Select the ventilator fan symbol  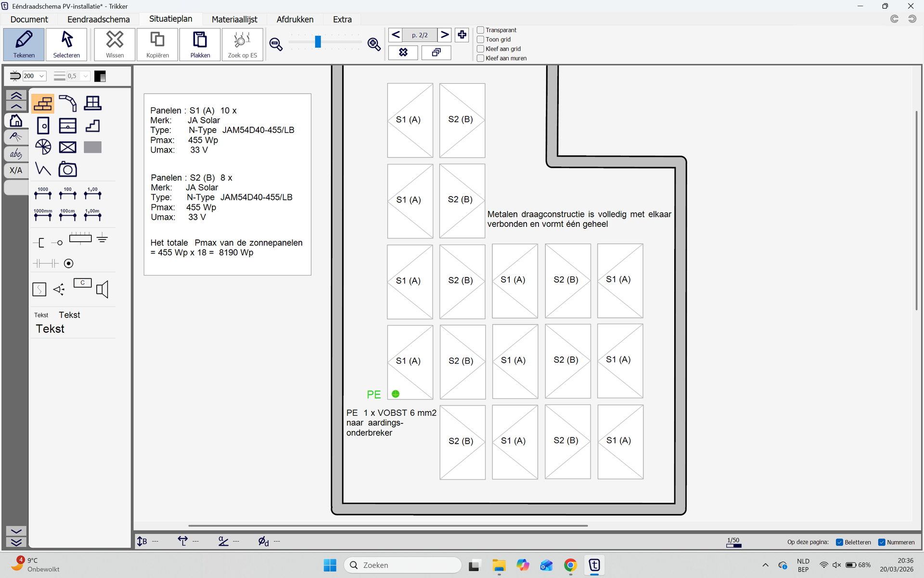pyautogui.click(x=43, y=147)
